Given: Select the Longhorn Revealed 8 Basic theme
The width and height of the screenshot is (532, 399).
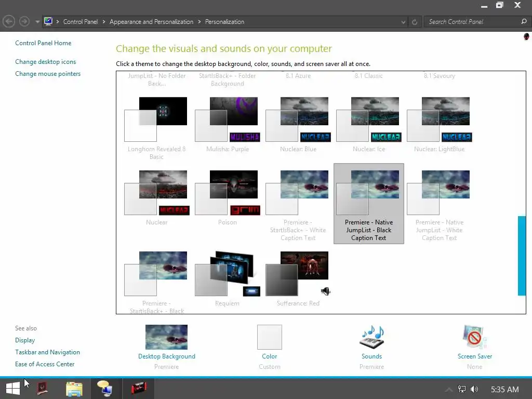Looking at the screenshot, I should (156, 128).
